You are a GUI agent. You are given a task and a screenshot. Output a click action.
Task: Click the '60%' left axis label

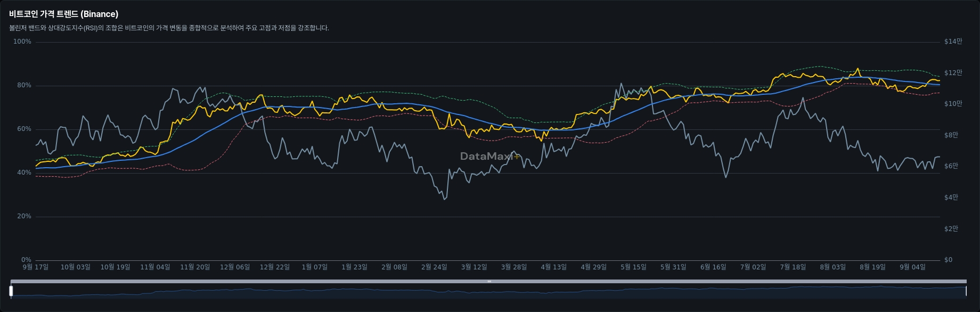coord(24,129)
